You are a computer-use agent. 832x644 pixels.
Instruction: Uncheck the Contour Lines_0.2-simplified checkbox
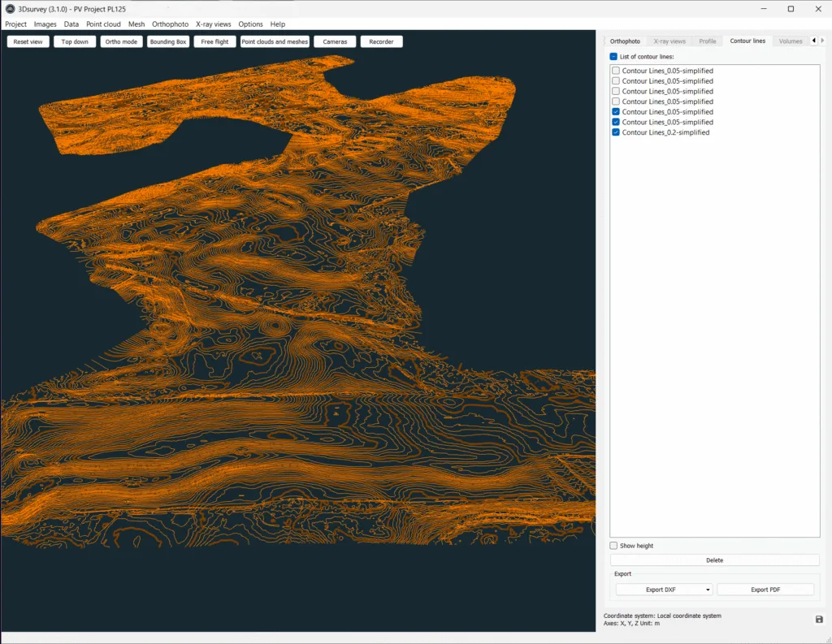(616, 132)
